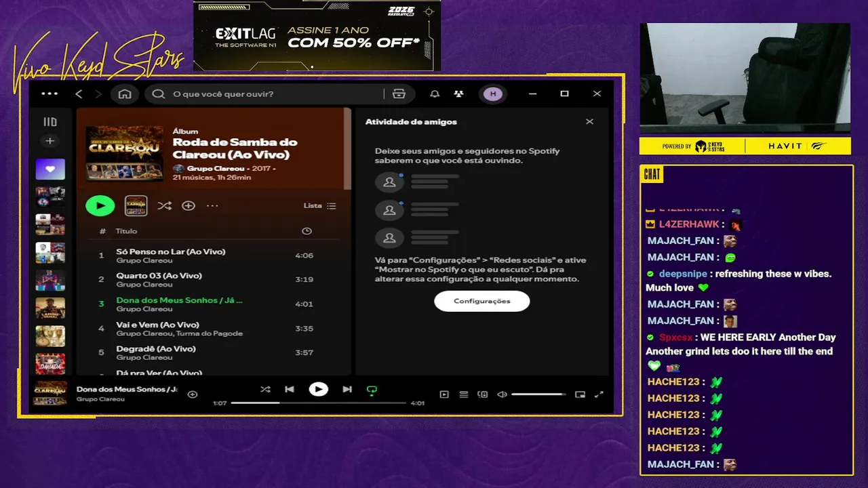The image size is (868, 488).
Task: Select track 'Vai e Vem (Ao Vivo)'
Action: point(214,328)
